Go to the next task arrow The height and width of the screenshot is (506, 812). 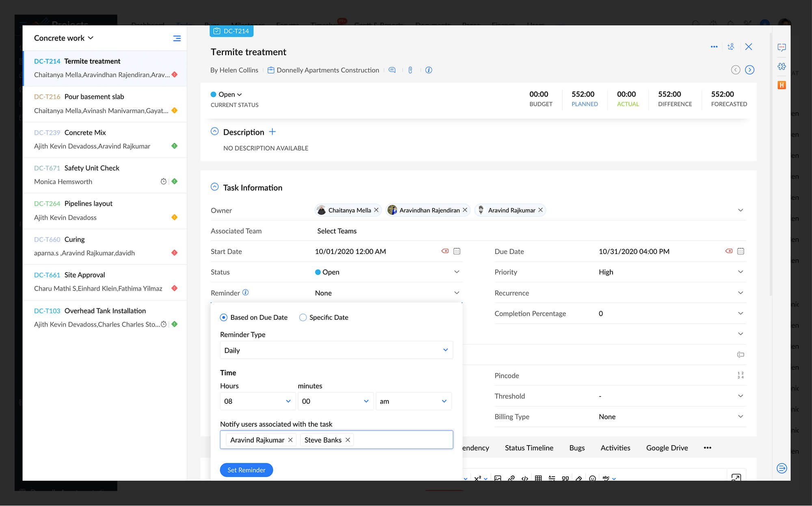749,70
